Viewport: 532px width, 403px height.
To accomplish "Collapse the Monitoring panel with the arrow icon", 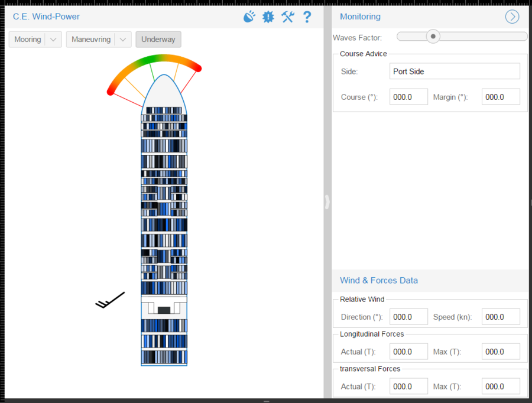I will 512,17.
